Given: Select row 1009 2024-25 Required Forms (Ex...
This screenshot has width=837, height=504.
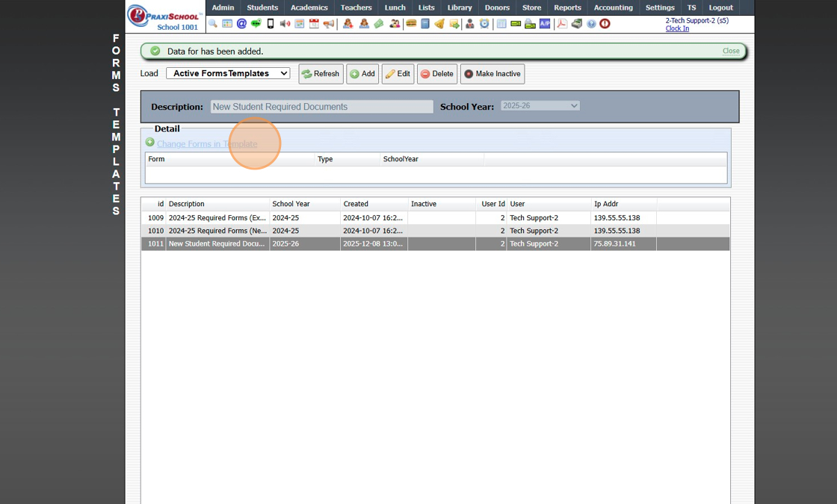Looking at the screenshot, I should (436, 217).
